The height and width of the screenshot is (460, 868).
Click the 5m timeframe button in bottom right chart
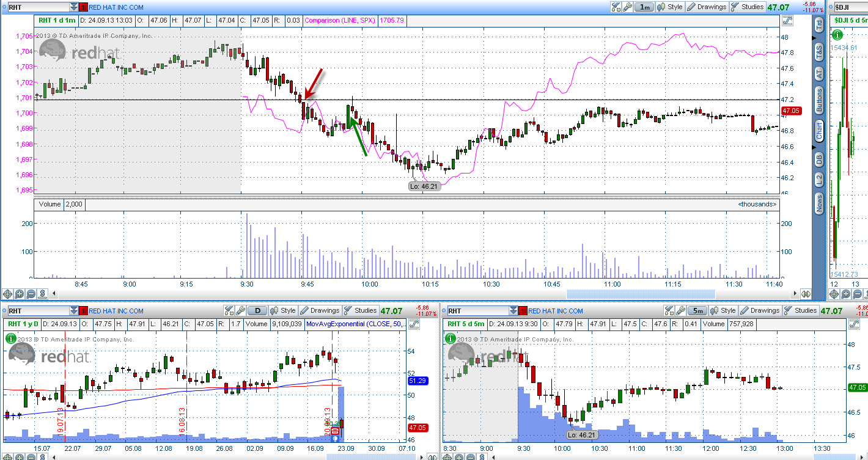[x=697, y=310]
